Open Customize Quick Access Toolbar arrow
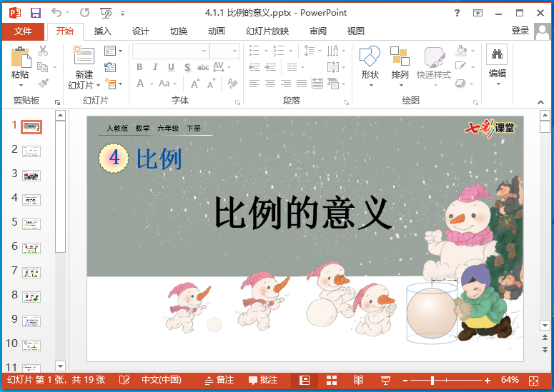The image size is (554, 392). [123, 14]
